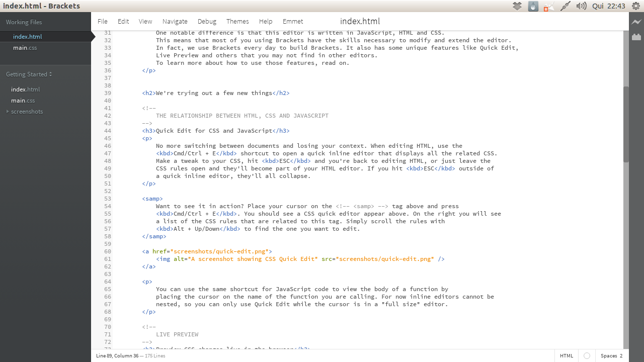
Task: Click the h3 Quick Edit heading line
Action: [x=216, y=131]
